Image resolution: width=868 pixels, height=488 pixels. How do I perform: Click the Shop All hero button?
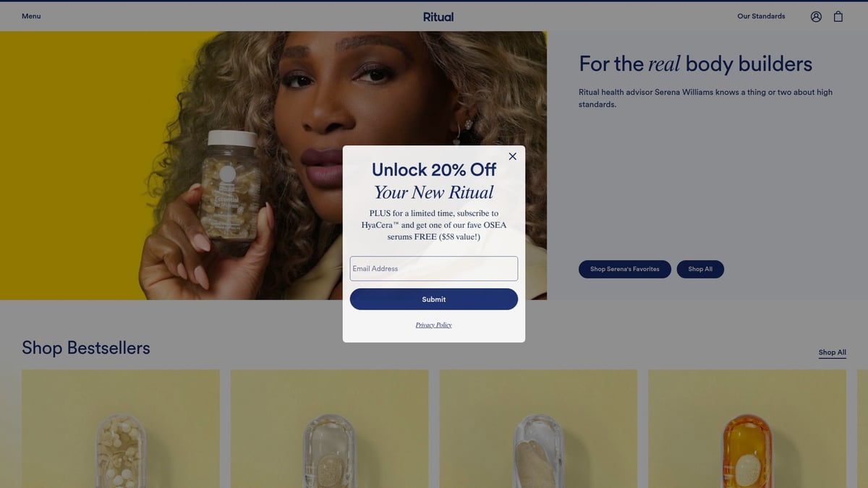(x=700, y=269)
